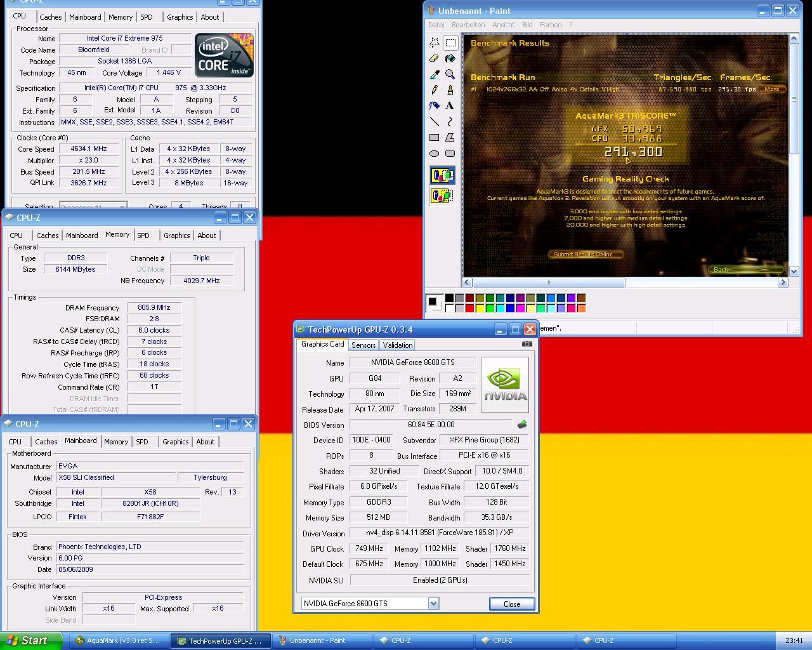Screen dimensions: 812x650
Task: Select the Rounded Rectangle tool
Action: tap(450, 153)
